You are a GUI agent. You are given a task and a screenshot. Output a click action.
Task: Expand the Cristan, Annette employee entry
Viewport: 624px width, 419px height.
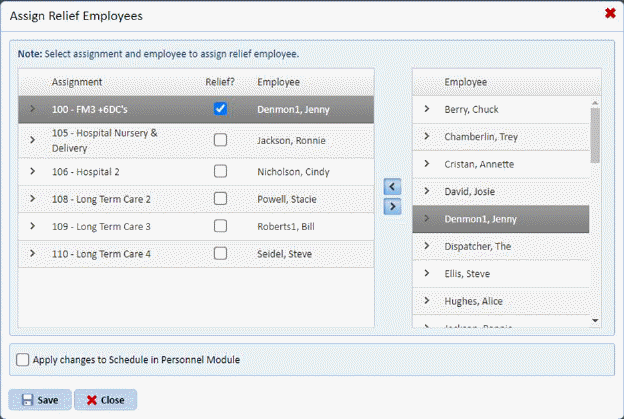pos(427,164)
